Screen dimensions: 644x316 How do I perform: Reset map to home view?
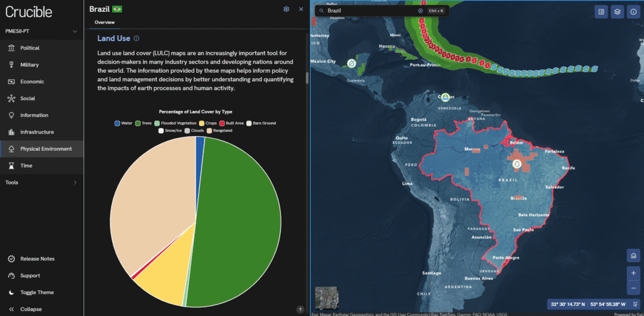633,256
